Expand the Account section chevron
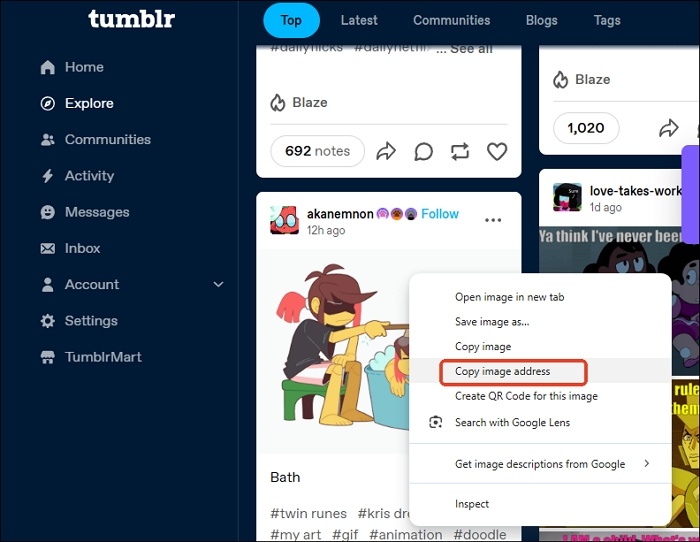Image resolution: width=700 pixels, height=542 pixels. point(219,285)
